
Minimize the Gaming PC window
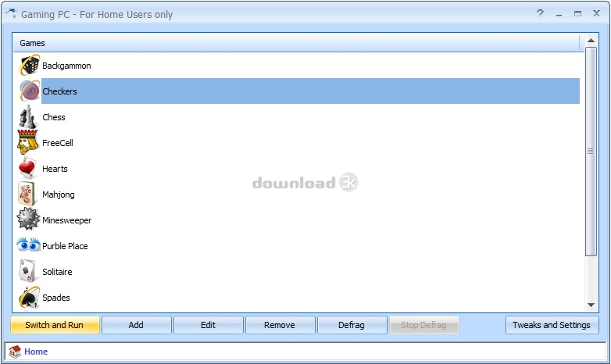click(559, 14)
